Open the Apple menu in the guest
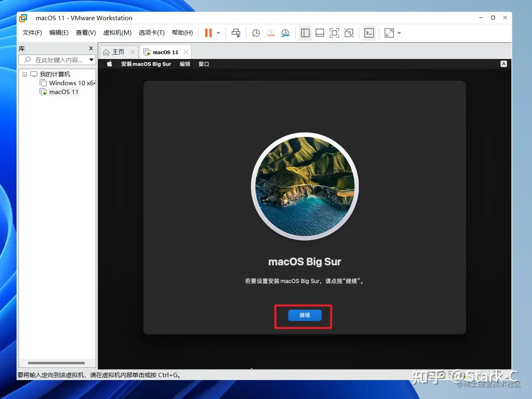The height and width of the screenshot is (399, 532). (109, 64)
